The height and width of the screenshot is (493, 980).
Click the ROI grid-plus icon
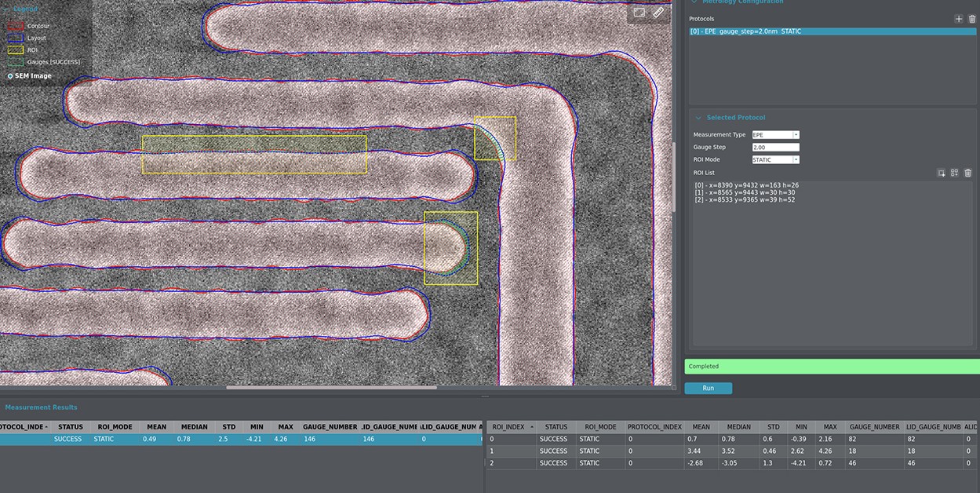(954, 173)
